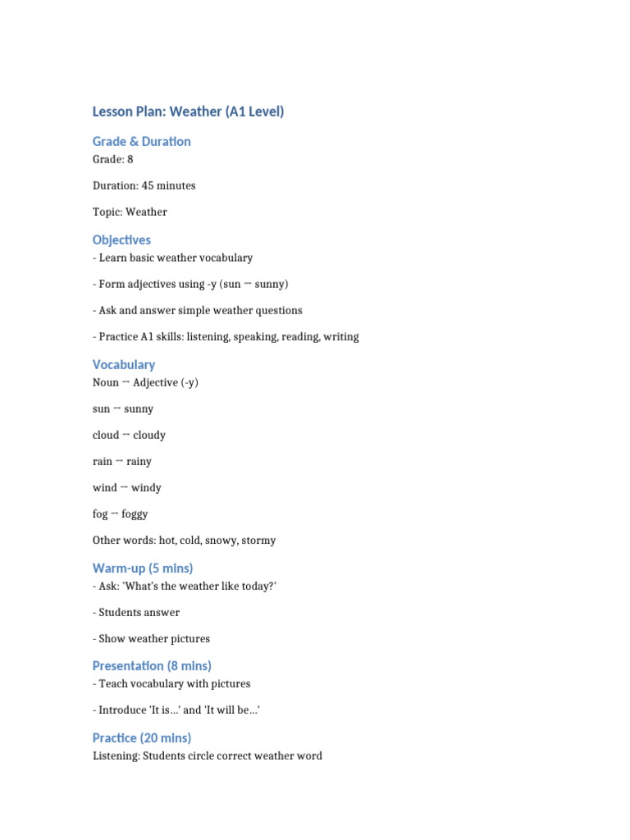Click the Other words: hot, cold, snowy, stormy line

[x=185, y=540]
